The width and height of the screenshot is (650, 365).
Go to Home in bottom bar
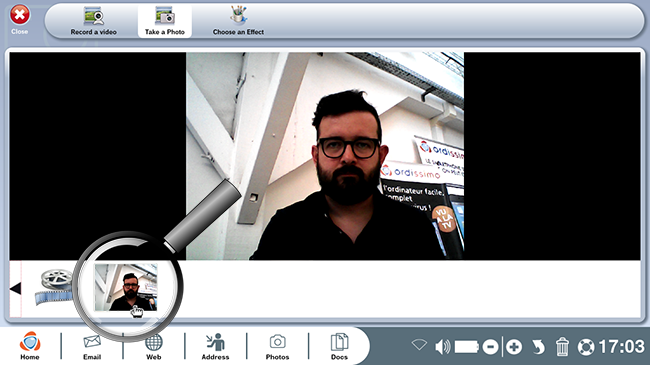(x=30, y=345)
